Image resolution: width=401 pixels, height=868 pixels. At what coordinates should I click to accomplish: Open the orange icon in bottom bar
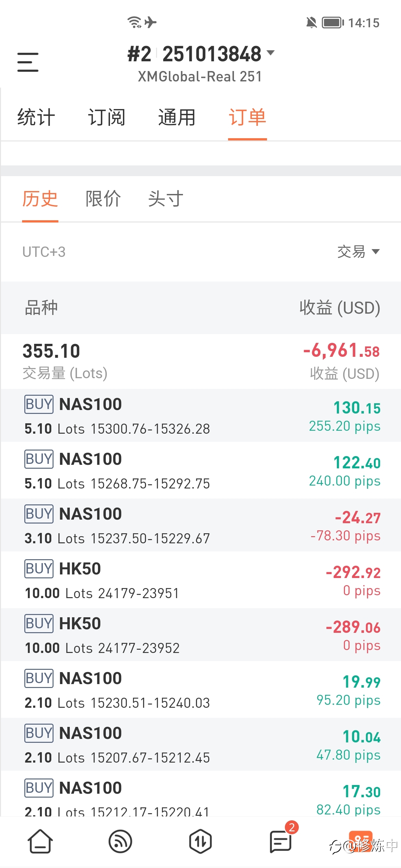360,841
